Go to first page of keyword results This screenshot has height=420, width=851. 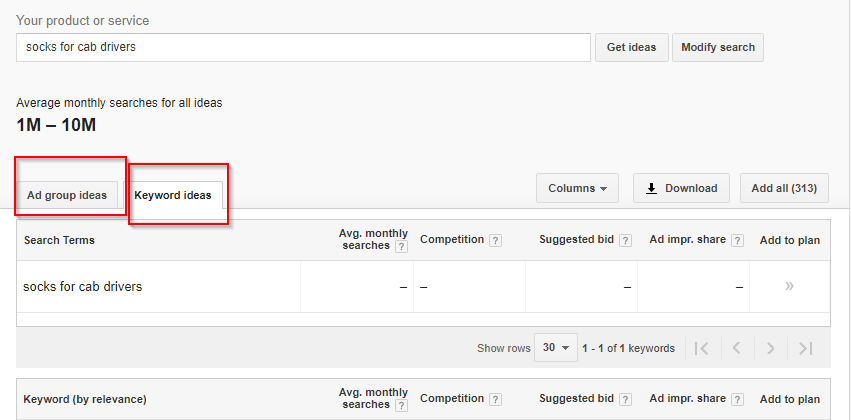pos(701,348)
